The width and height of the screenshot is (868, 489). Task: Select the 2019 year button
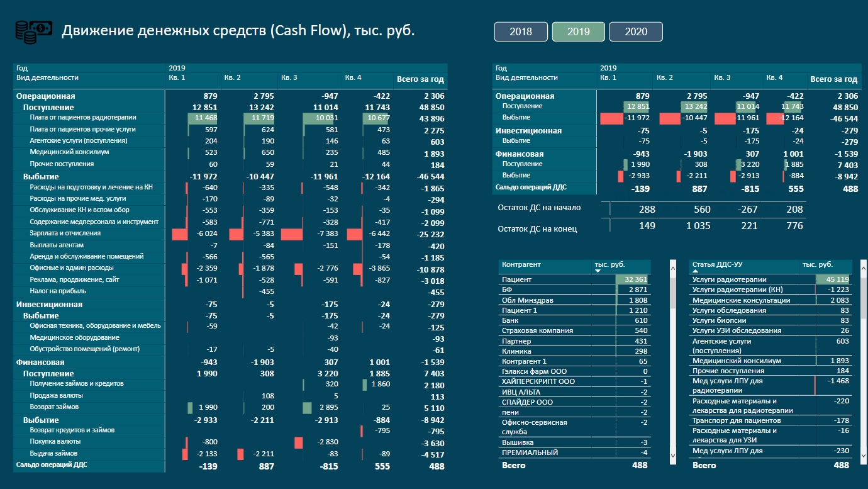tap(579, 31)
